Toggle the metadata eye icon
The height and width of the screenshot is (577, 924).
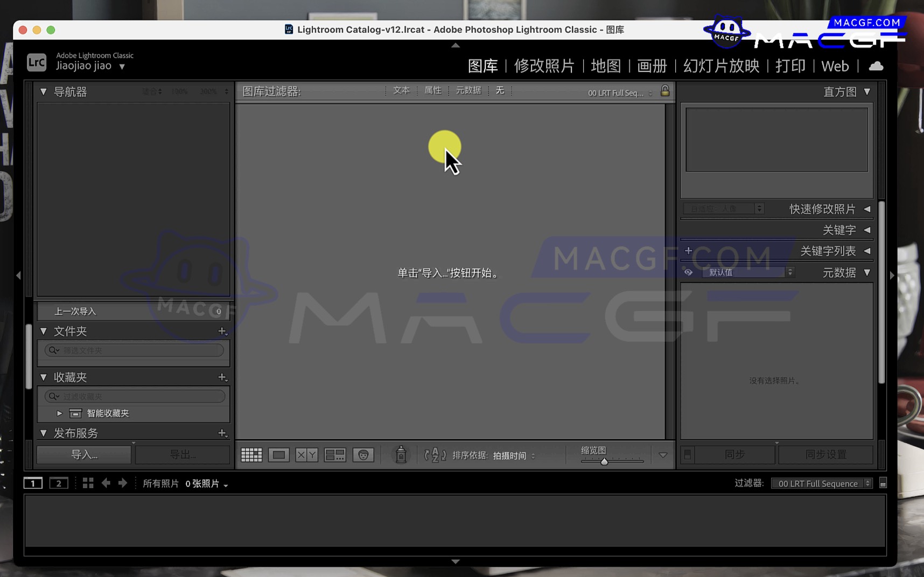pos(688,272)
